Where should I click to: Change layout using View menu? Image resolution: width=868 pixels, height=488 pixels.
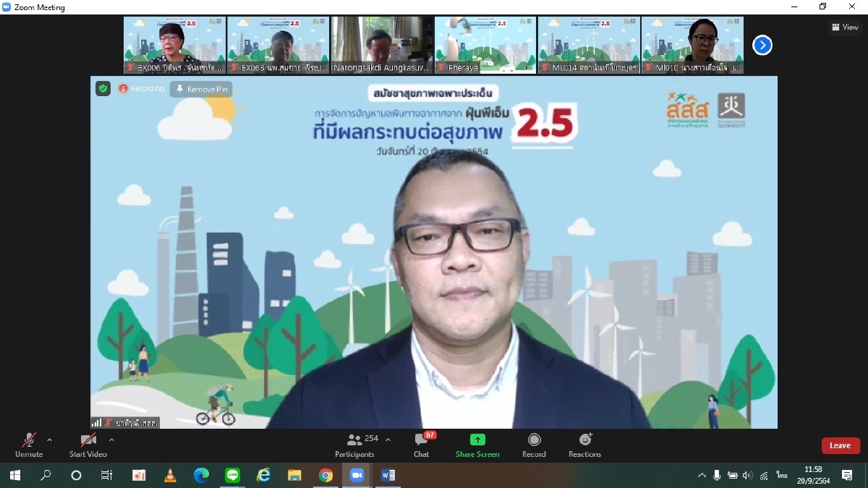click(845, 27)
